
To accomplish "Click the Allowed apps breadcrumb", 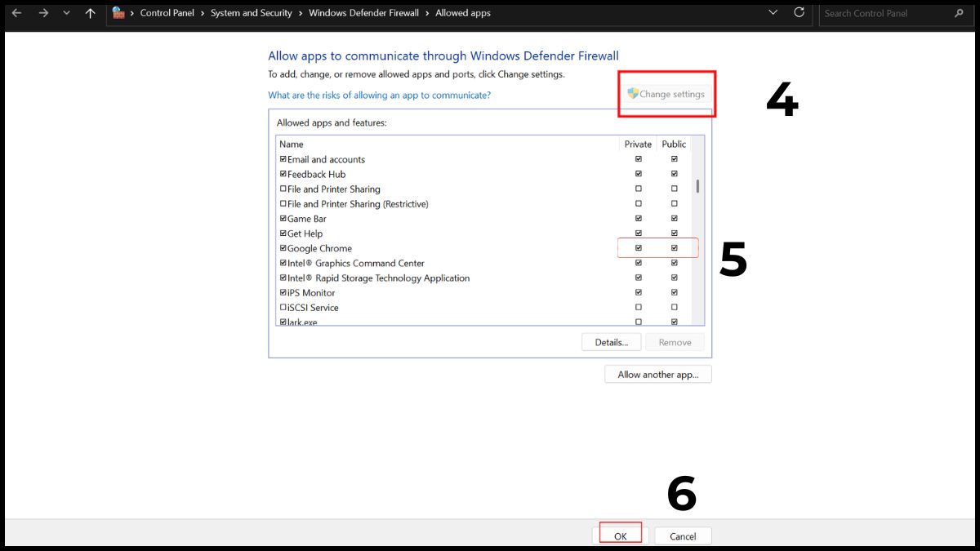I will point(463,13).
